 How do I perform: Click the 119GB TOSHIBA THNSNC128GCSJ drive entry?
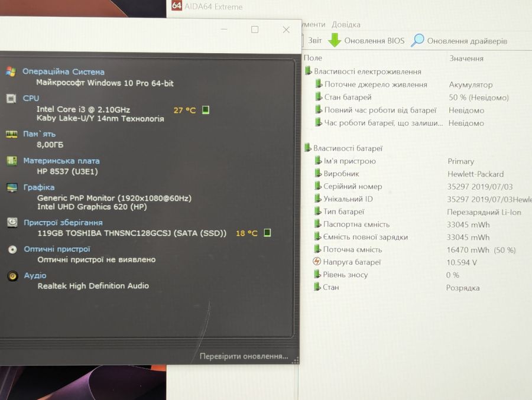point(132,233)
